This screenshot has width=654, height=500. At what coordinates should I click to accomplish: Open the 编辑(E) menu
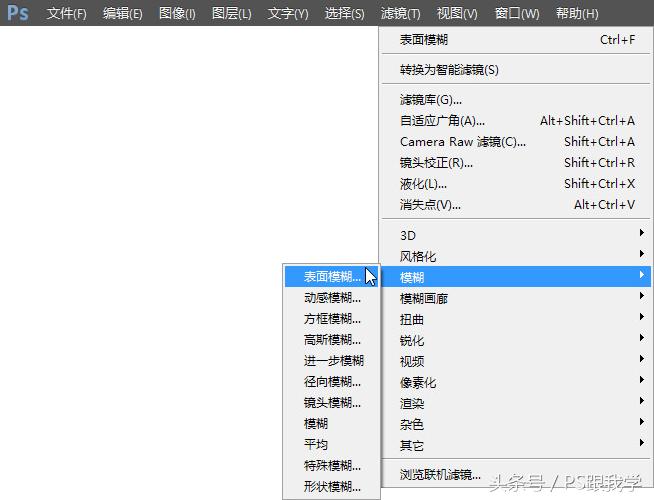tap(123, 13)
